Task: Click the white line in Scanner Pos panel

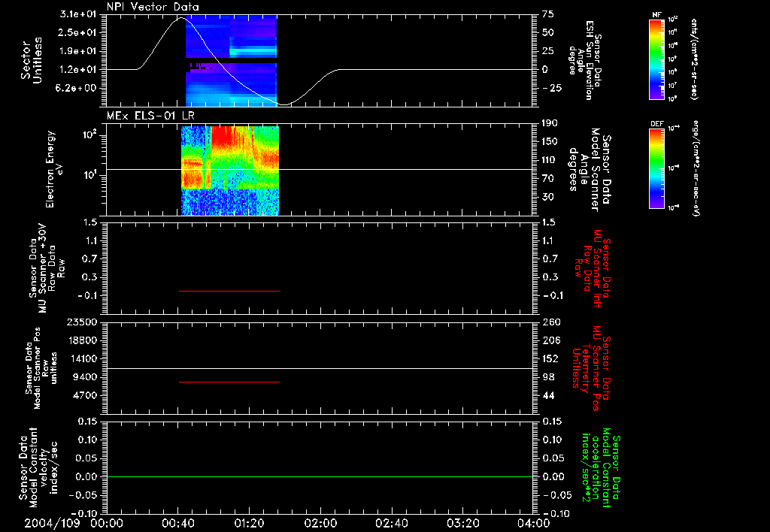Action: point(320,368)
